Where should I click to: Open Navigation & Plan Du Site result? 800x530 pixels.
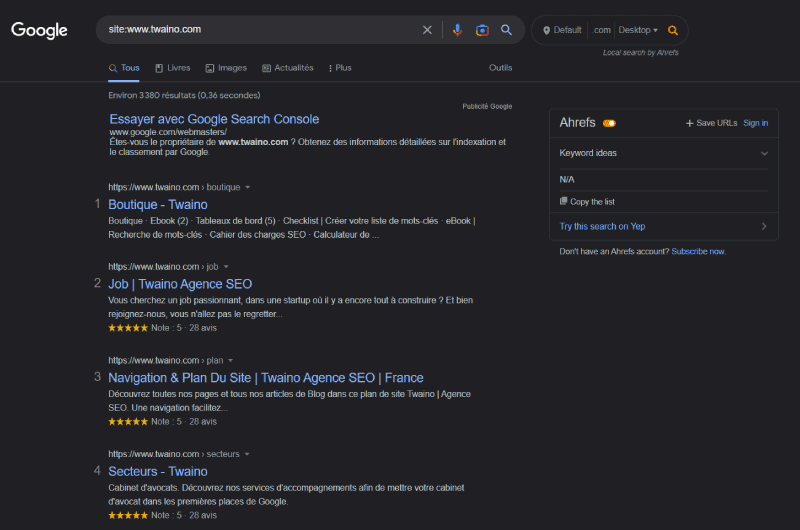pos(266,378)
